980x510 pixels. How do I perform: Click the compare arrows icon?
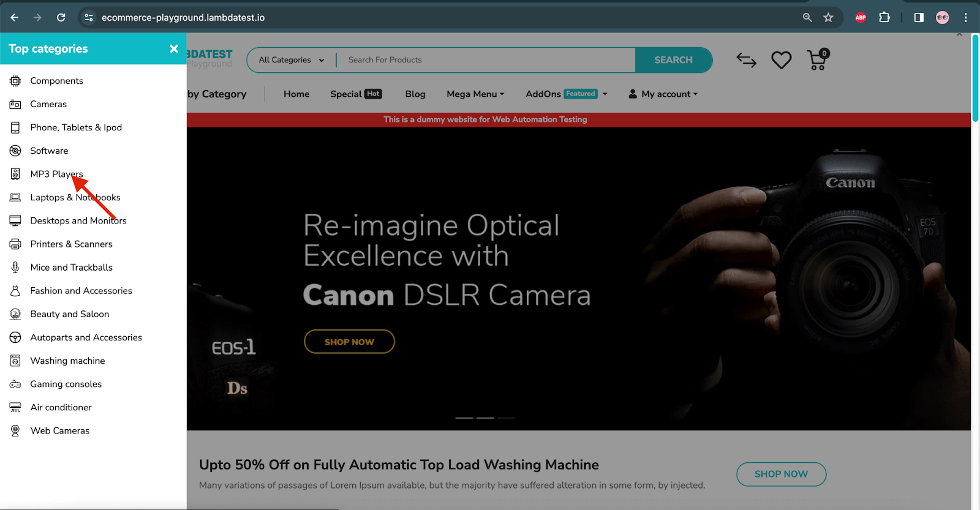coord(746,60)
